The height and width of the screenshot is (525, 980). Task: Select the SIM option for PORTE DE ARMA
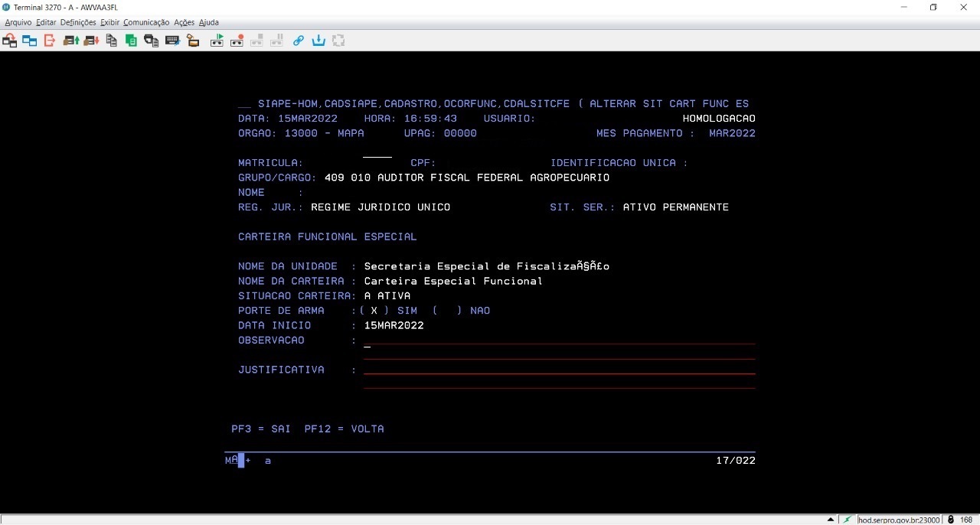click(374, 311)
